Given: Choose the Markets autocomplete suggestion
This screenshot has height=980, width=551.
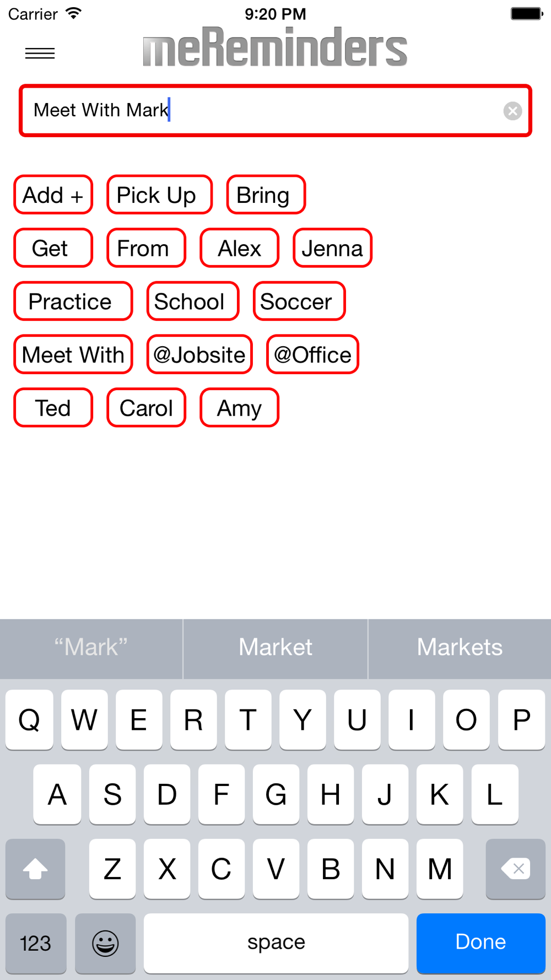Looking at the screenshot, I should pos(460,648).
